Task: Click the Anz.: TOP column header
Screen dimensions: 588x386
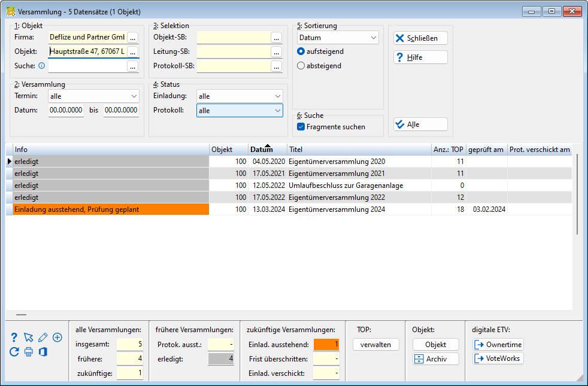Action: pyautogui.click(x=448, y=150)
